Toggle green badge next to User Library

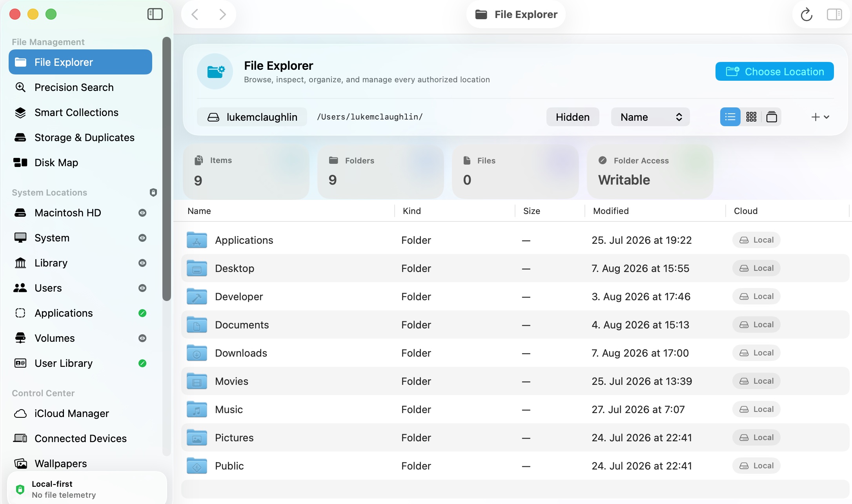click(x=142, y=363)
